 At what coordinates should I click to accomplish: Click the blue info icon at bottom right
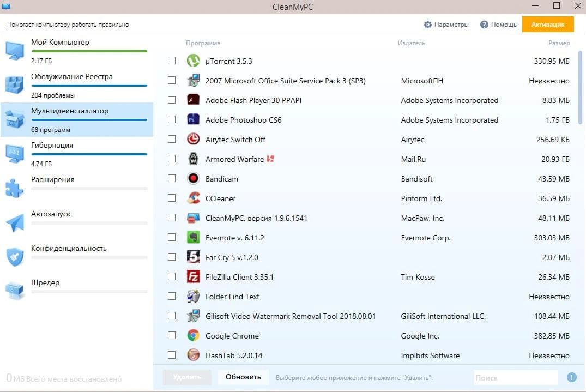point(571,377)
